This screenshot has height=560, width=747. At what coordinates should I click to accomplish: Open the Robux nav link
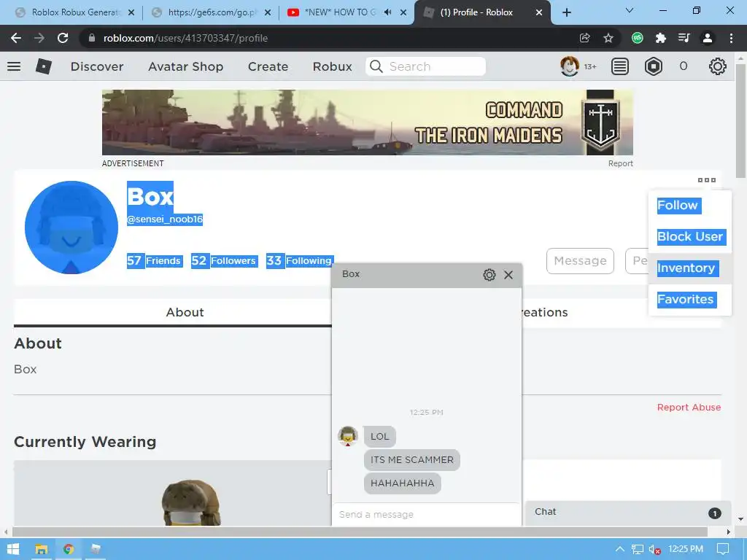click(x=332, y=66)
